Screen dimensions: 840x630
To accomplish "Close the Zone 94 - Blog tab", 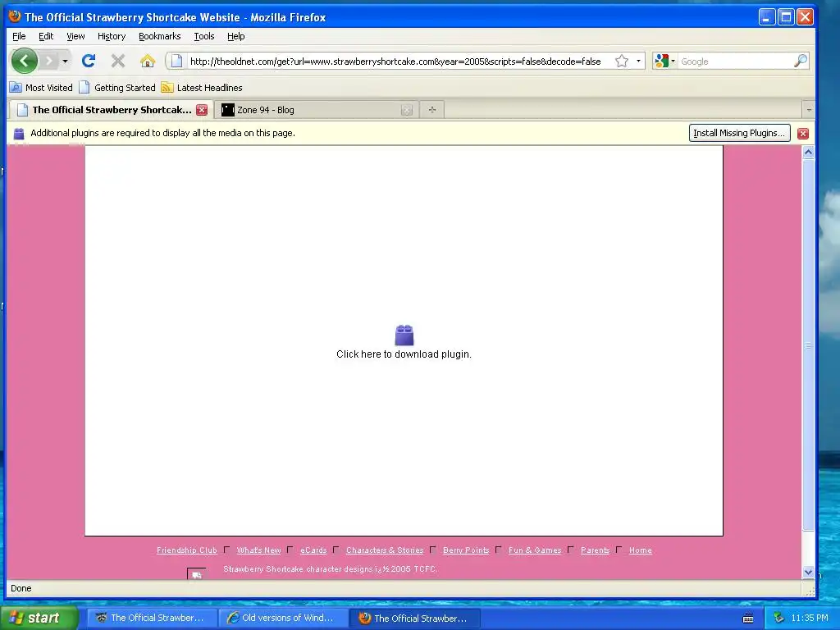I will click(x=407, y=110).
